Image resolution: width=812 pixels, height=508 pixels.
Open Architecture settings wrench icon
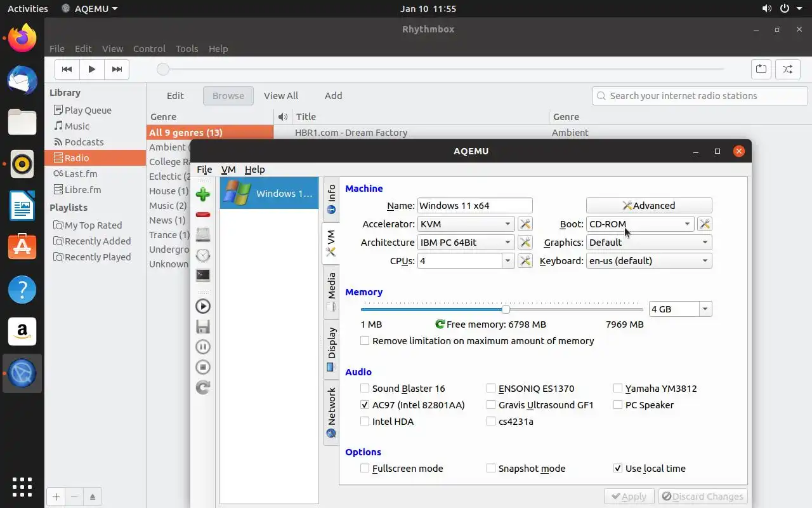pyautogui.click(x=525, y=242)
